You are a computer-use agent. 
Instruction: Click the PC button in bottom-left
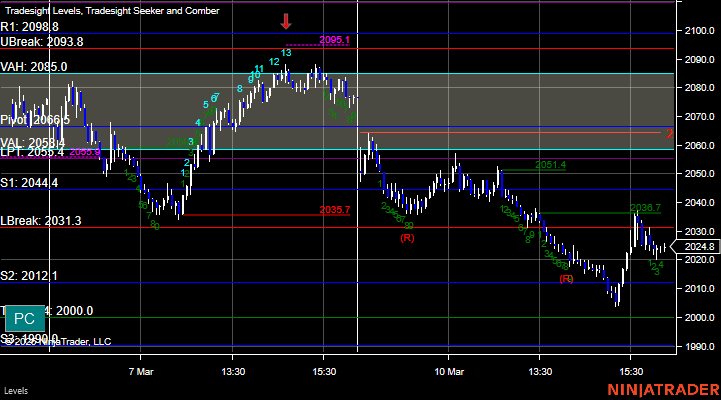[x=25, y=319]
